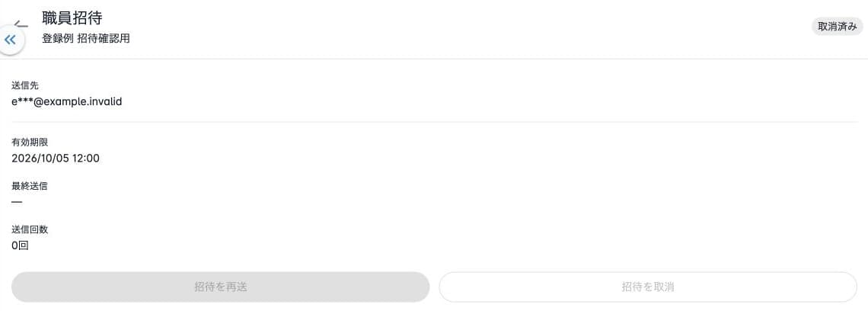Image resolution: width=868 pixels, height=311 pixels.
Task: Click the 送信回数 field label
Action: pyautogui.click(x=30, y=229)
